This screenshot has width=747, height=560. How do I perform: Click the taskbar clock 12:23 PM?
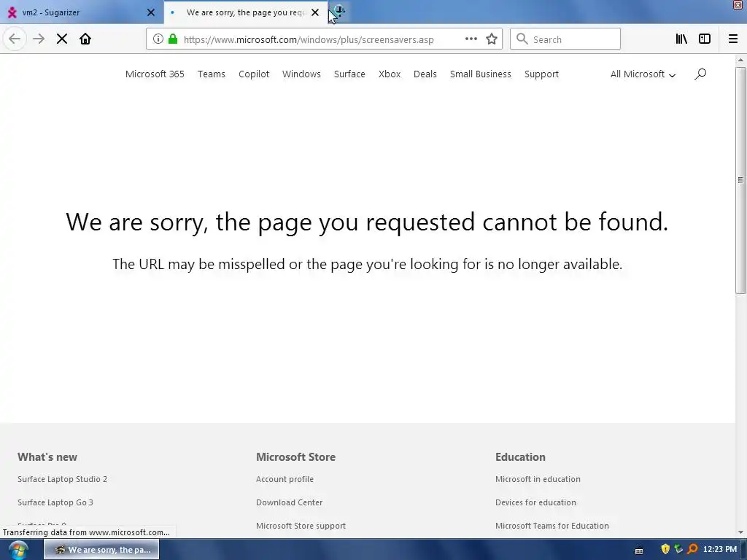click(x=719, y=550)
